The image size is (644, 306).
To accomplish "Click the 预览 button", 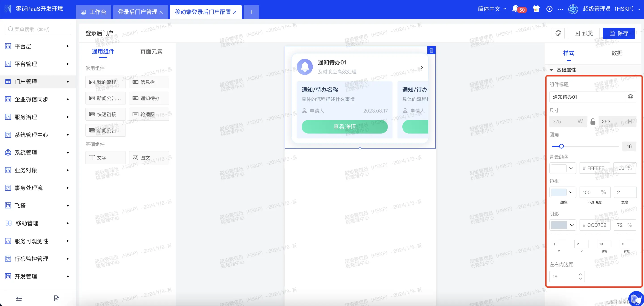I will [584, 33].
